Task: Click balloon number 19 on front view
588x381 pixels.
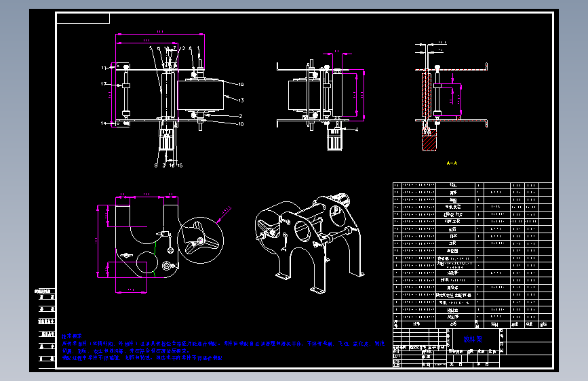Action: 241,85
